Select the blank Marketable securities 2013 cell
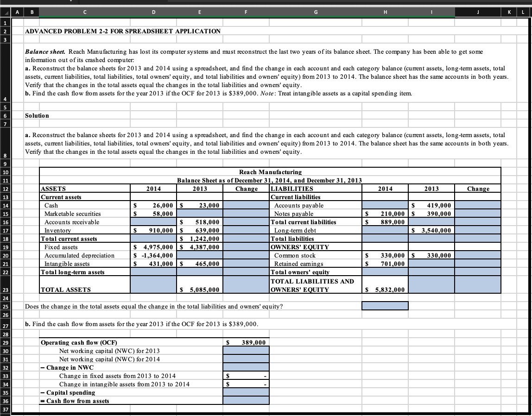532x416 pixels. coord(199,214)
